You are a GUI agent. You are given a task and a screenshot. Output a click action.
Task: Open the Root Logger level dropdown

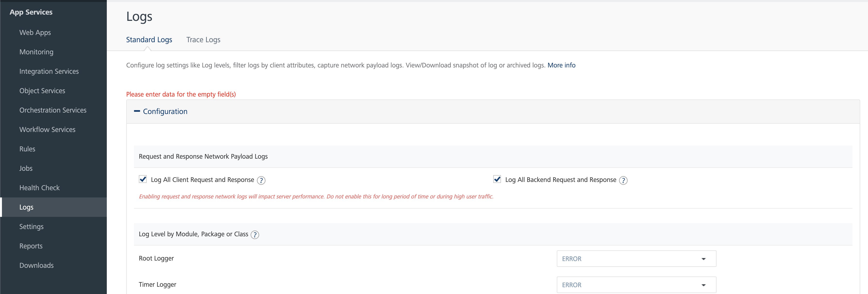pyautogui.click(x=636, y=259)
